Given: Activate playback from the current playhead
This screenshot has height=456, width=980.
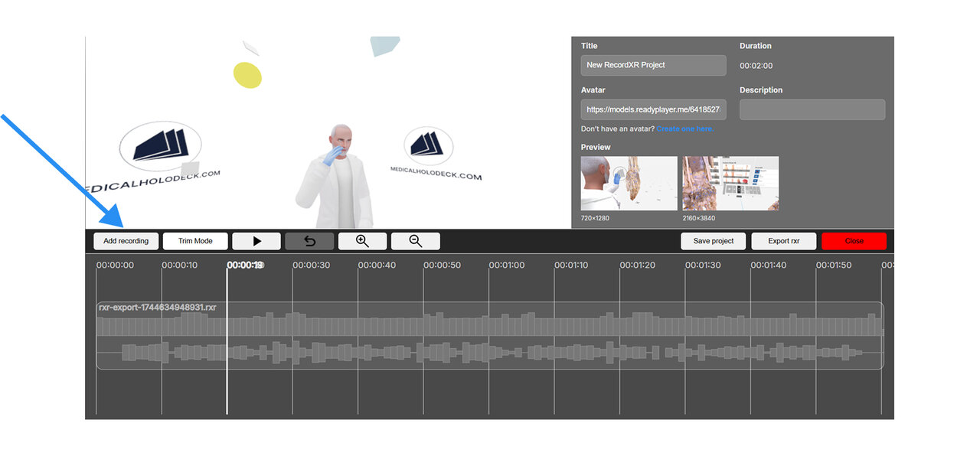Looking at the screenshot, I should [256, 240].
